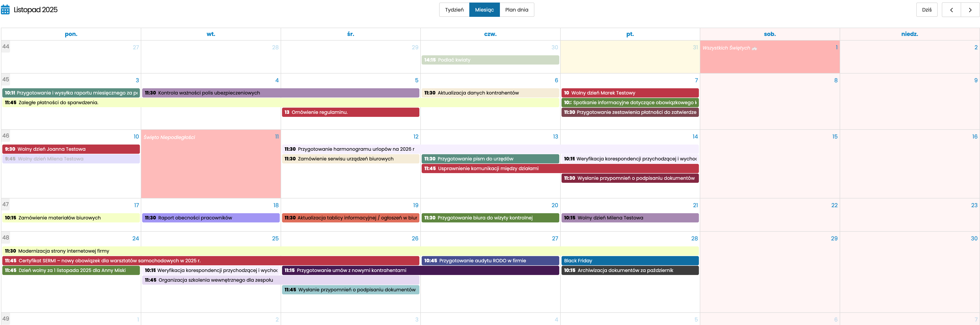Open Wolny dzień Joanna Testowa event
Image resolution: width=980 pixels, height=325 pixels.
(71, 149)
